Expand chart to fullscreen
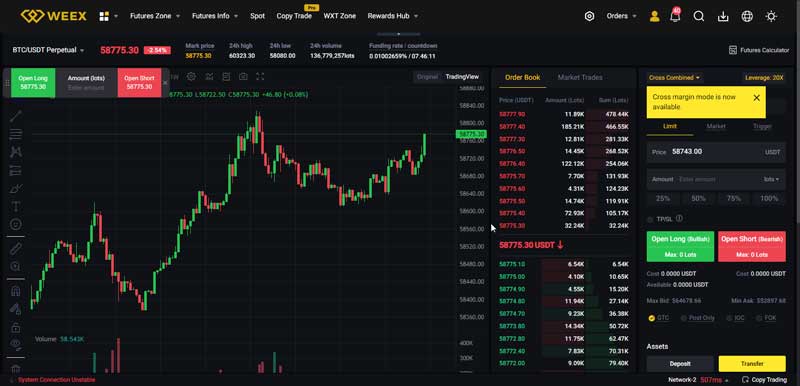800x386 pixels. (260, 76)
